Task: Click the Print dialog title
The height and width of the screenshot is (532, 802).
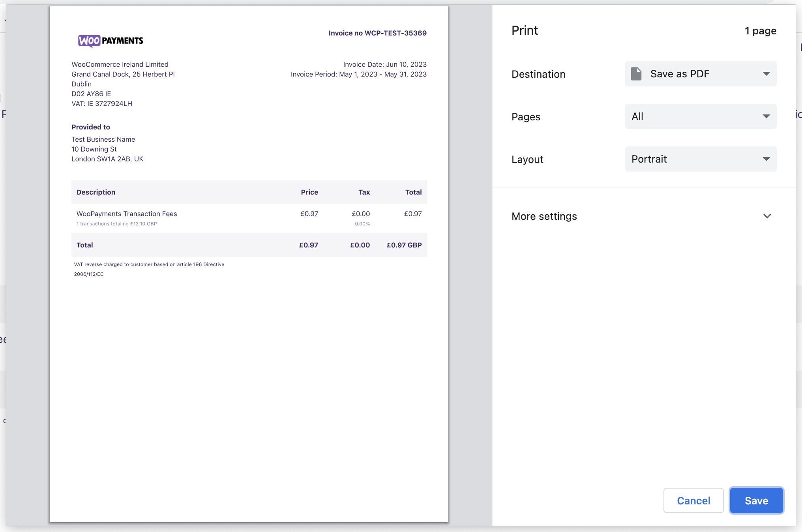Action: click(525, 30)
